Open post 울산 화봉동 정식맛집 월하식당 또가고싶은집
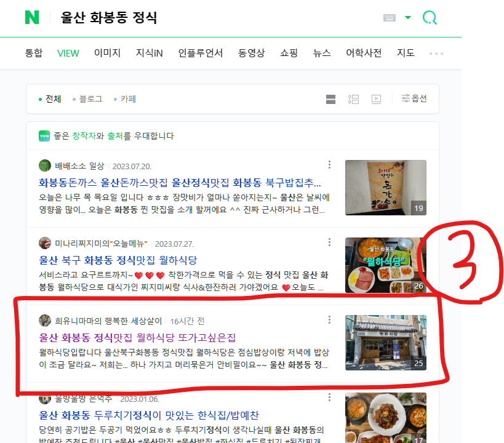The height and width of the screenshot is (443, 504). click(x=137, y=338)
